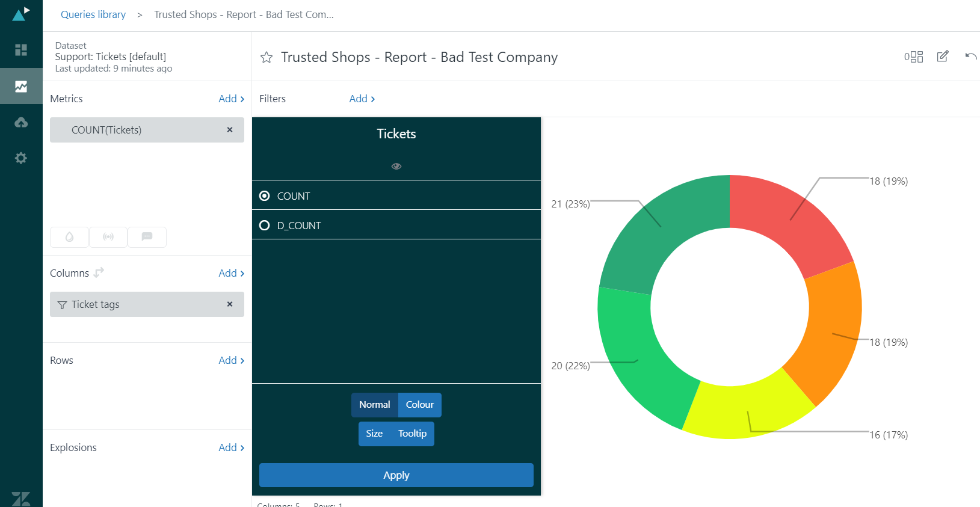Add a new explosion via Add link
The height and width of the screenshot is (507, 980).
tap(232, 447)
